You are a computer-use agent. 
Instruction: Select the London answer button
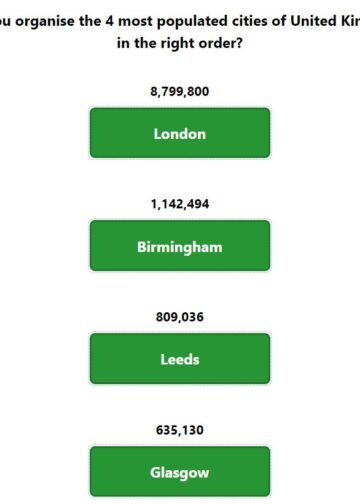click(x=180, y=133)
